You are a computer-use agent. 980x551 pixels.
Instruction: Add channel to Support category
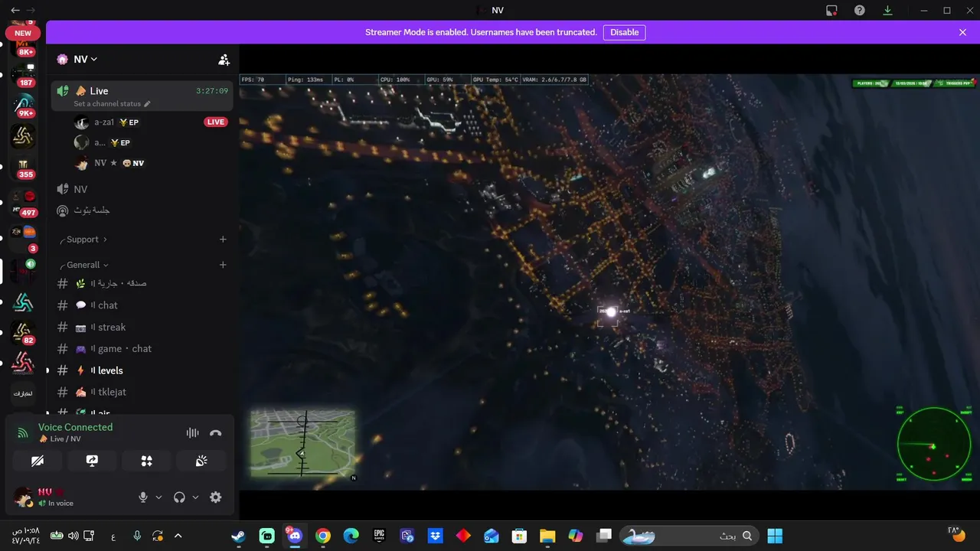tap(223, 240)
